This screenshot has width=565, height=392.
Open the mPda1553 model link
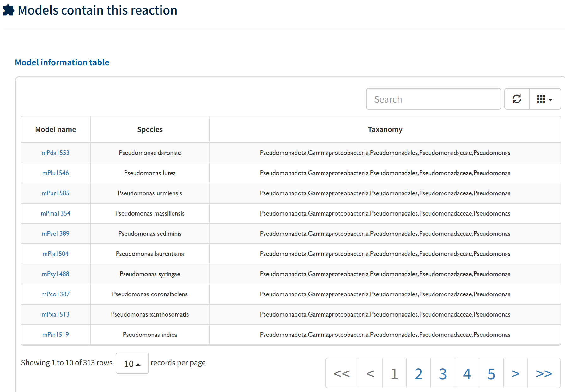tap(56, 153)
